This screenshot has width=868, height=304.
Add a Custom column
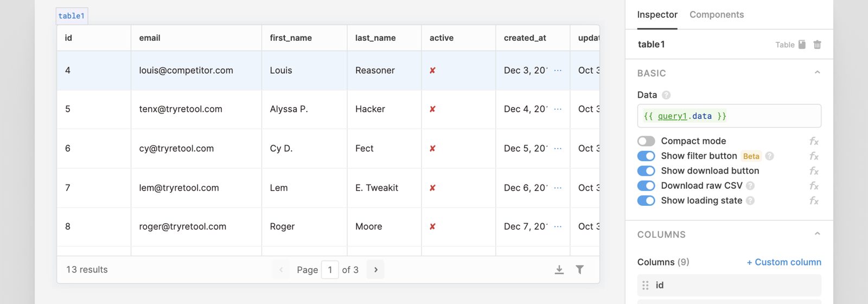[783, 262]
